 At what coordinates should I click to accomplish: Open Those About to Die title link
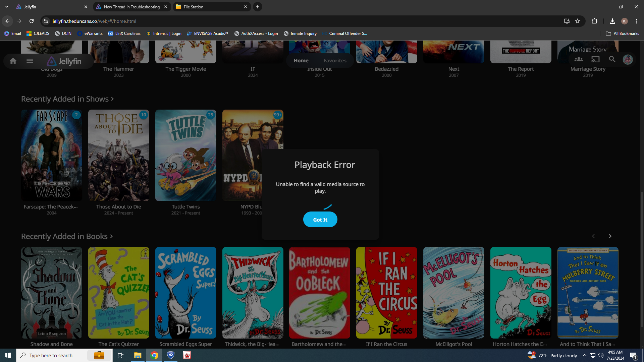(x=118, y=207)
